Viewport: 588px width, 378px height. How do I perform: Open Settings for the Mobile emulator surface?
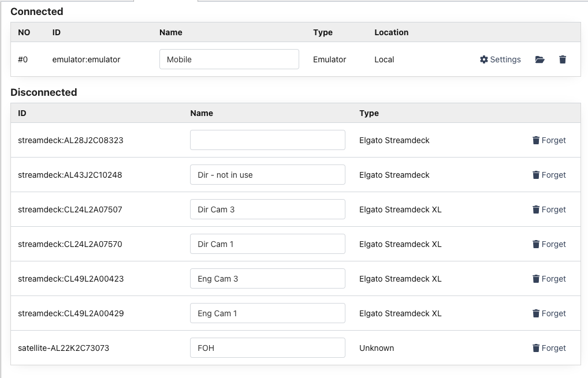tap(500, 59)
